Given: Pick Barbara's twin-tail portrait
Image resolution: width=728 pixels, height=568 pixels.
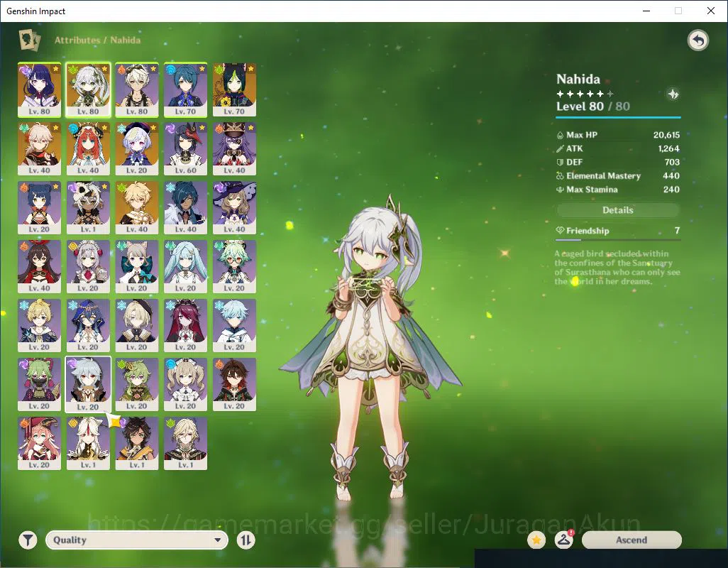Looking at the screenshot, I should pos(186,385).
